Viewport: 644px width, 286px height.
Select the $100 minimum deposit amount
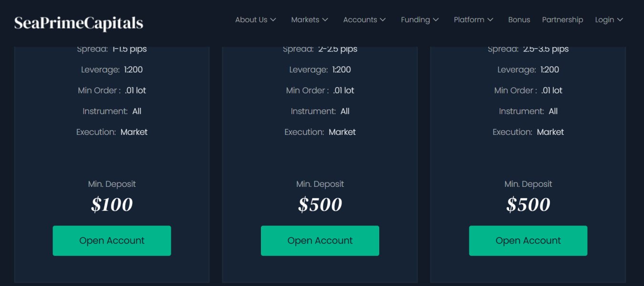tap(112, 204)
